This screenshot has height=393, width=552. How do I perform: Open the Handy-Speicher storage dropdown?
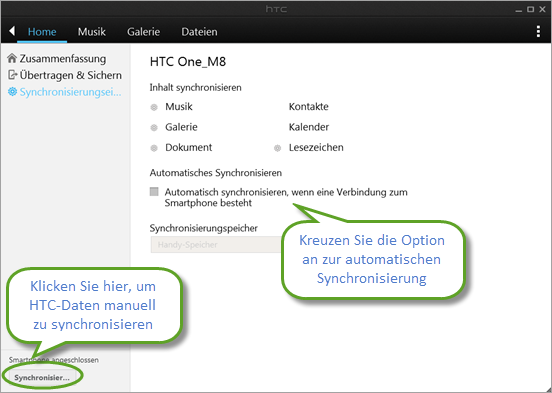click(215, 244)
